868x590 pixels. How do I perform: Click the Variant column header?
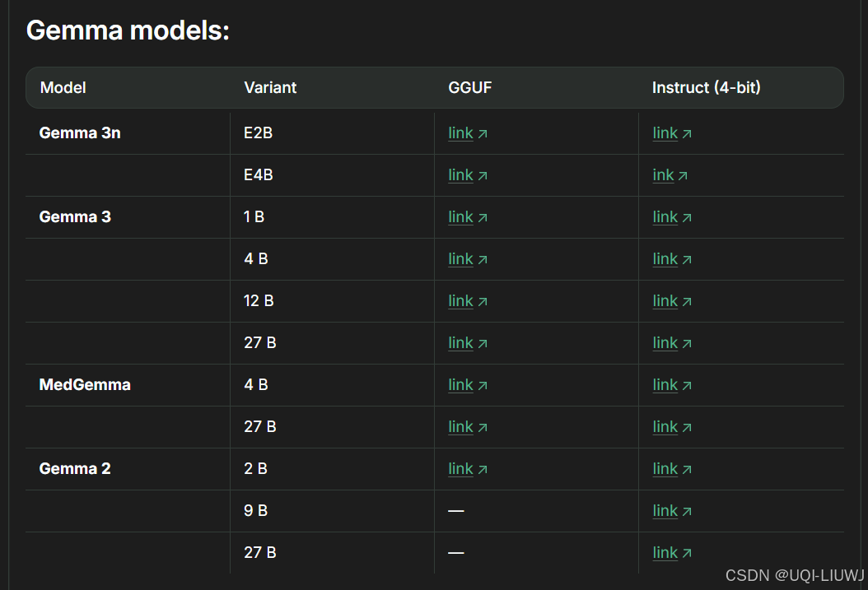270,88
